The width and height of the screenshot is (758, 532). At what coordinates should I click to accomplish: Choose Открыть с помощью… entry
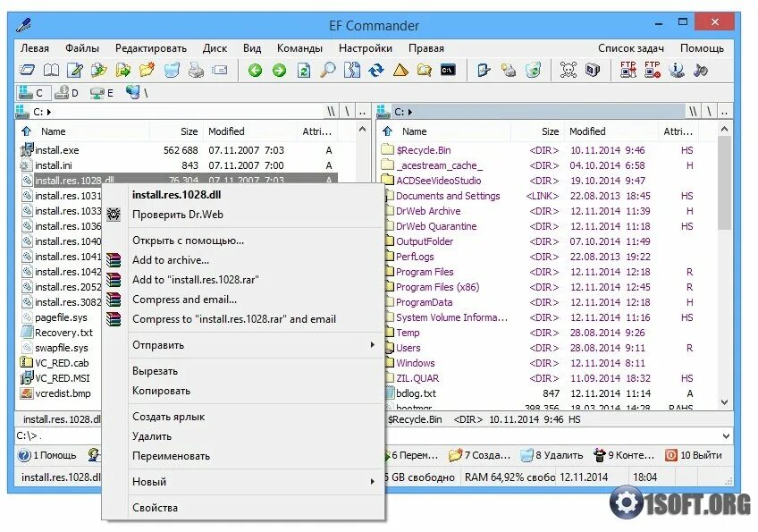click(243, 241)
